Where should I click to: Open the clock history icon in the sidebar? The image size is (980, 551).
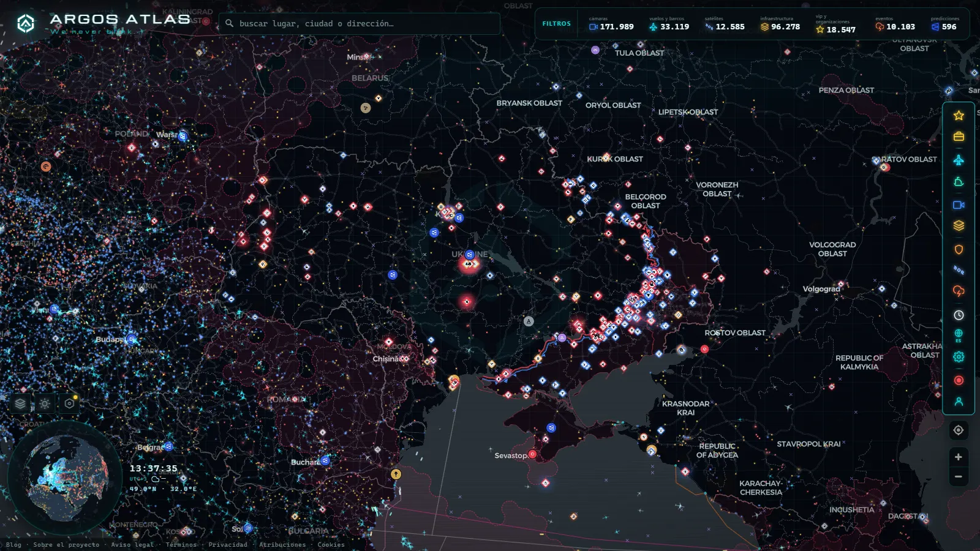[959, 315]
